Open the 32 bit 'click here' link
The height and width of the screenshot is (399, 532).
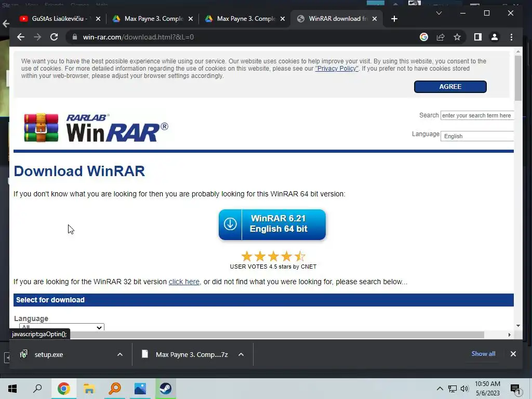point(184,282)
